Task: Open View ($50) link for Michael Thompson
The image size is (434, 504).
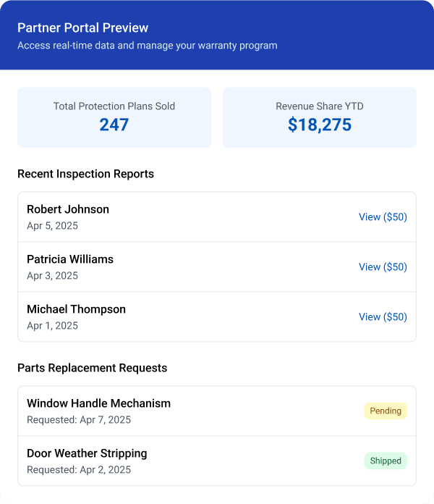Action: (383, 317)
